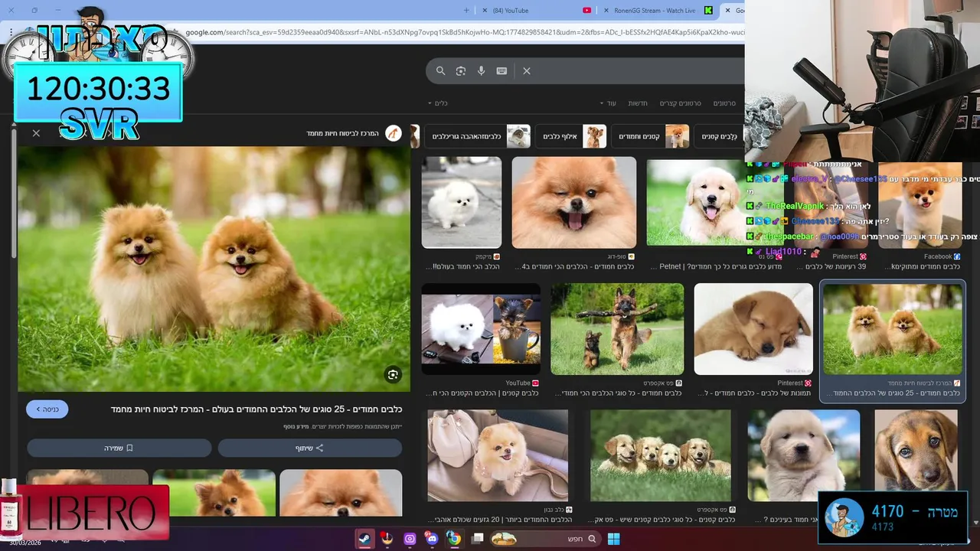Click the large two-Pomeranians preview image

[214, 269]
